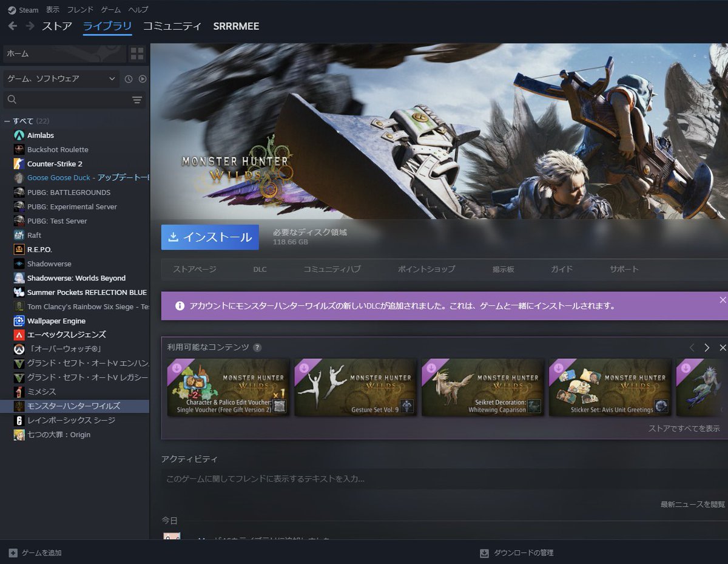This screenshot has width=728, height=564.
Task: Click the Raft game icon
Action: click(19, 236)
